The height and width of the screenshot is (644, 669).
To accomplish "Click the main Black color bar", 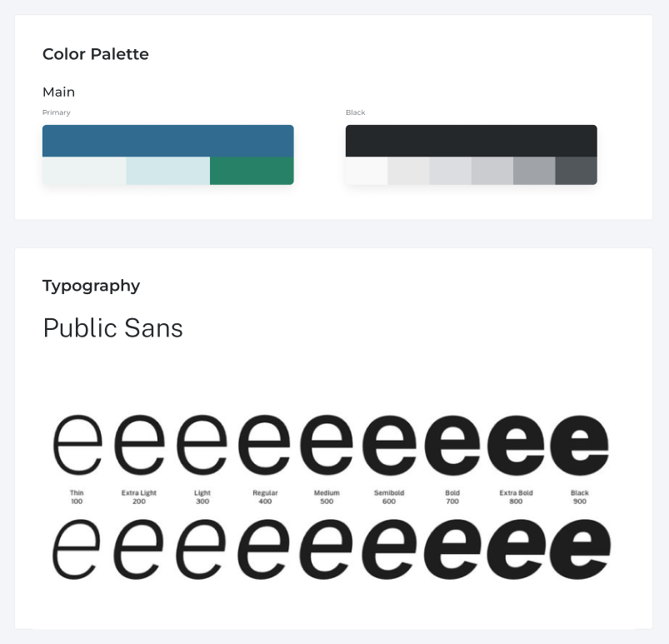I will click(x=472, y=141).
